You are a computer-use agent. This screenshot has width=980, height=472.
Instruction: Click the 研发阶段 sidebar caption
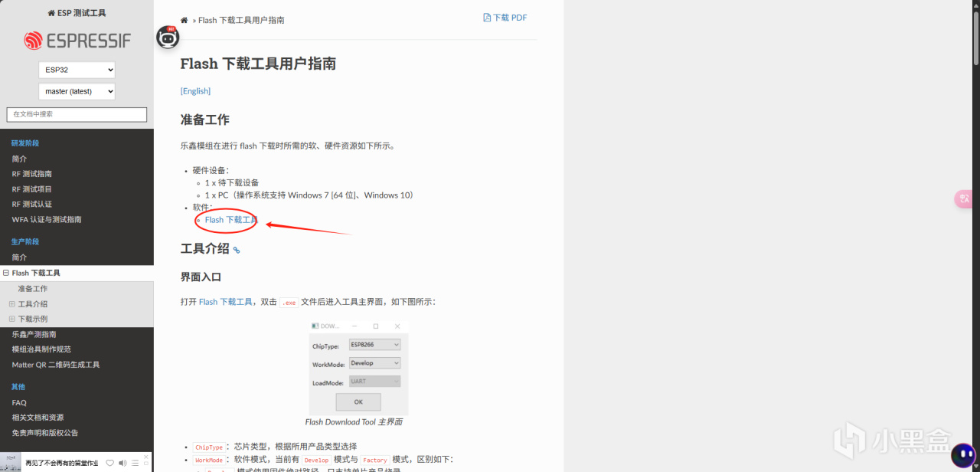click(25, 143)
